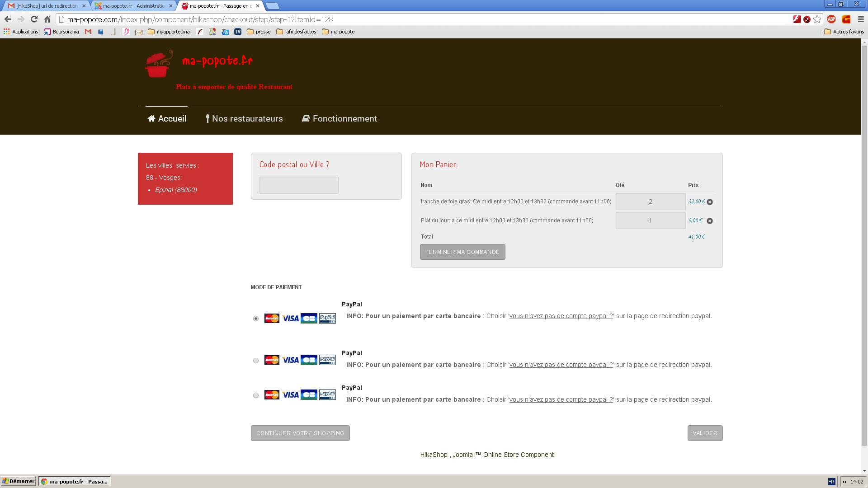Click the Valider button
868x488 pixels.
705,433
